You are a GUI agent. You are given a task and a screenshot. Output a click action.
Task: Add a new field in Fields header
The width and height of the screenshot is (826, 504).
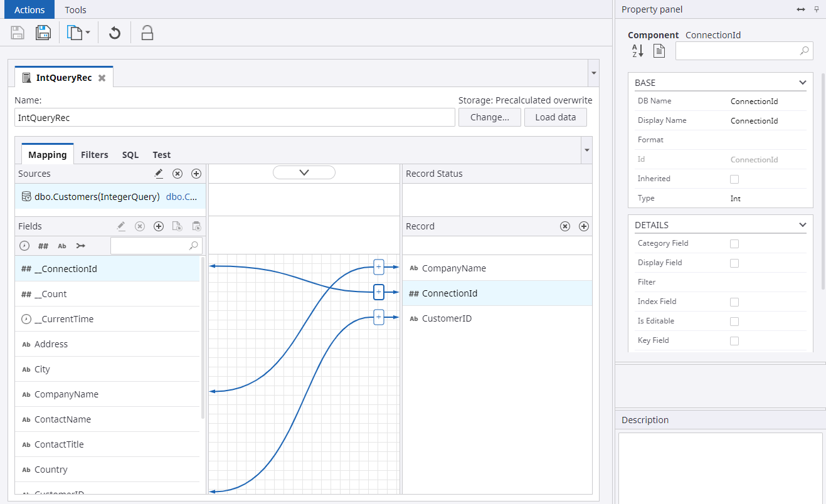159,226
